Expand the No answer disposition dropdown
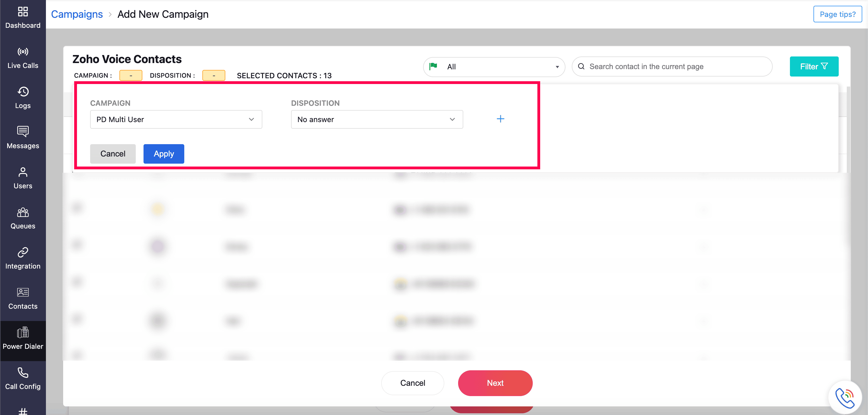Image resolution: width=868 pixels, height=415 pixels. (377, 120)
